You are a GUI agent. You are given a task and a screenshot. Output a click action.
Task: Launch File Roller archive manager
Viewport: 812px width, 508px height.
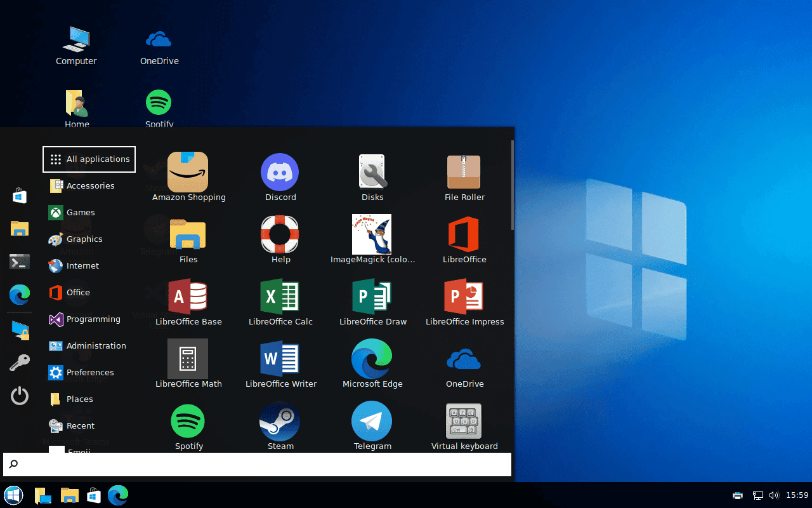[x=464, y=177]
